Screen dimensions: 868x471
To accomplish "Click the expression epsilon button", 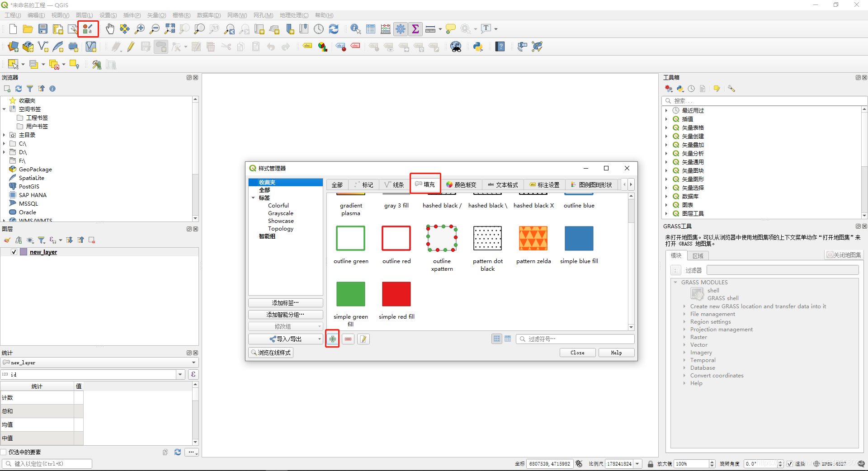I will click(193, 374).
